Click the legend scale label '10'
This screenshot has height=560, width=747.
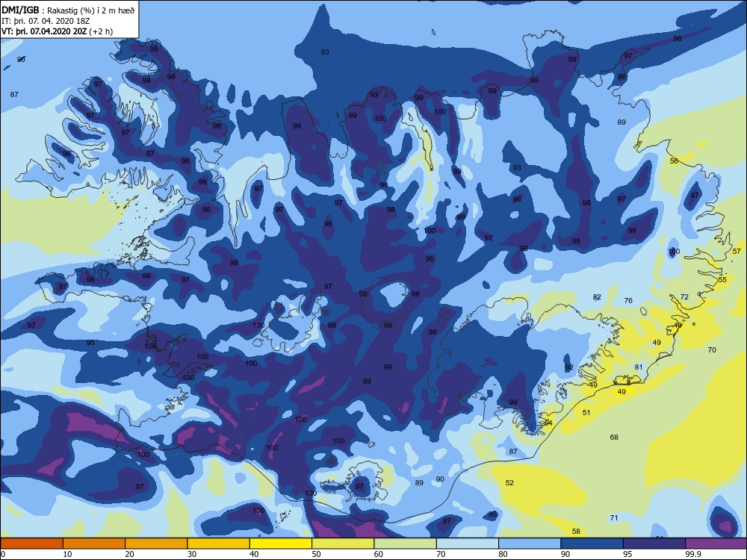68,554
